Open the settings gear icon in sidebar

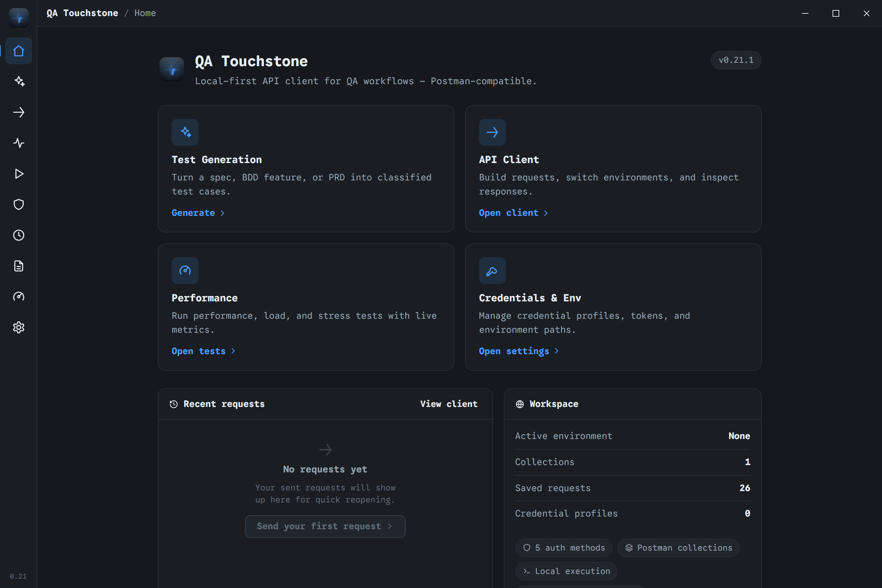click(x=18, y=327)
